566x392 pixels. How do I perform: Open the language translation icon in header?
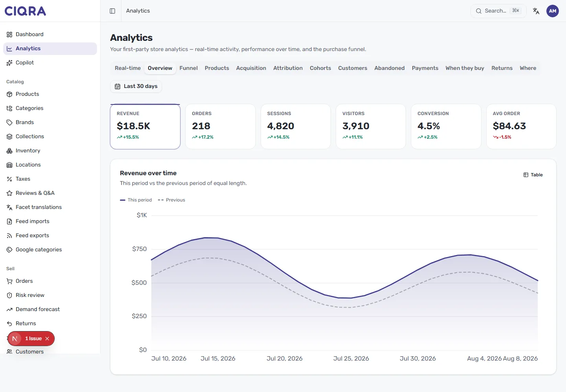(x=536, y=11)
